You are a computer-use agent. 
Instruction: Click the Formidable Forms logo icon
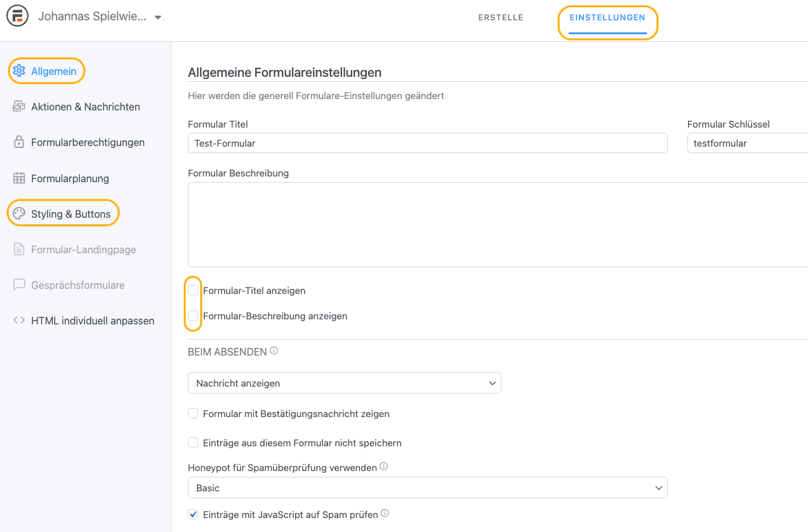tap(18, 17)
